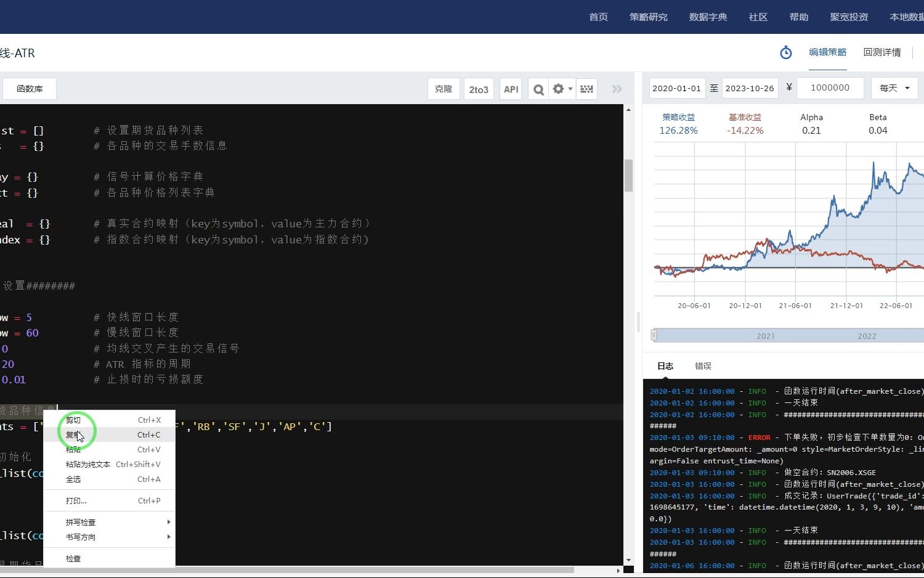Open the search magnifier in editor toolbar
Image resolution: width=924 pixels, height=578 pixels.
pyautogui.click(x=538, y=89)
